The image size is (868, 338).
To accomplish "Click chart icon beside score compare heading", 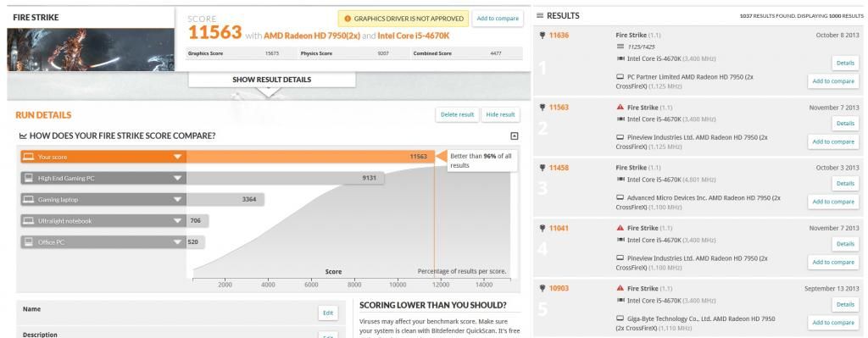I will (x=23, y=136).
